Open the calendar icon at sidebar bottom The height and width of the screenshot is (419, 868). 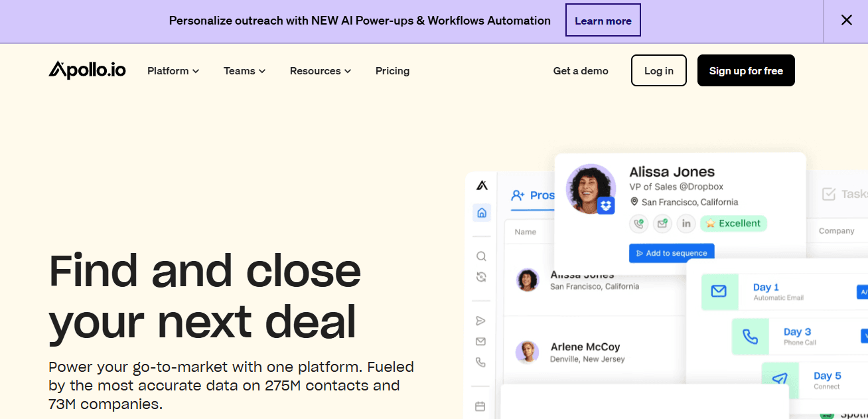click(481, 404)
